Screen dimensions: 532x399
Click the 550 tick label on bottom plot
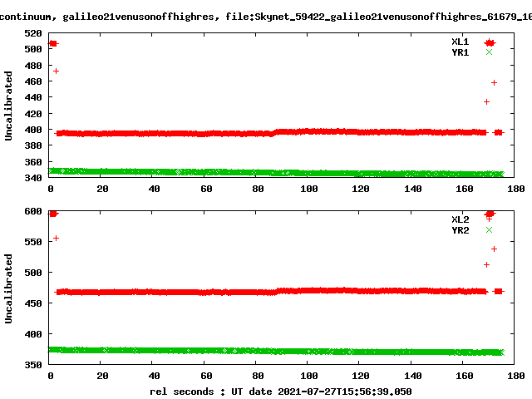(33, 242)
